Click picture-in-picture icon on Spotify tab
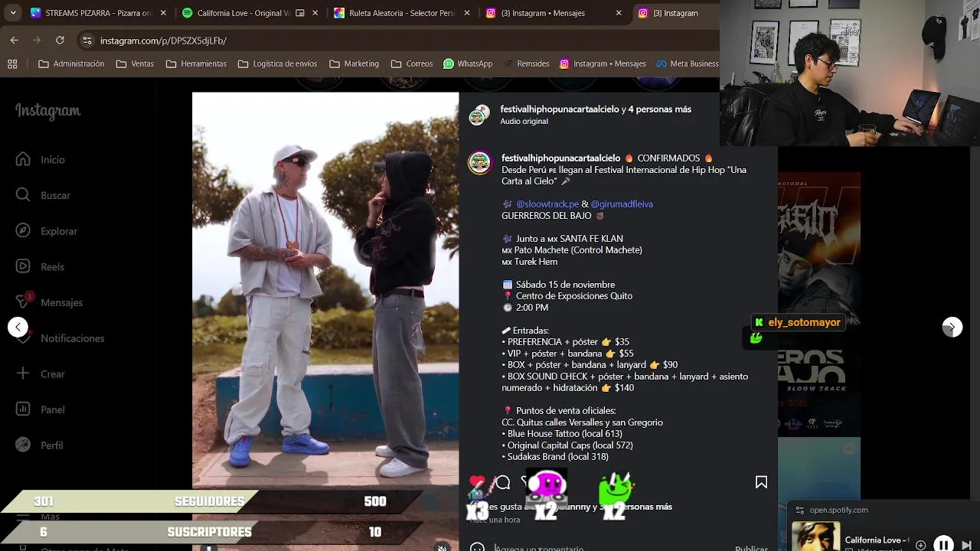This screenshot has width=980, height=551. (299, 13)
